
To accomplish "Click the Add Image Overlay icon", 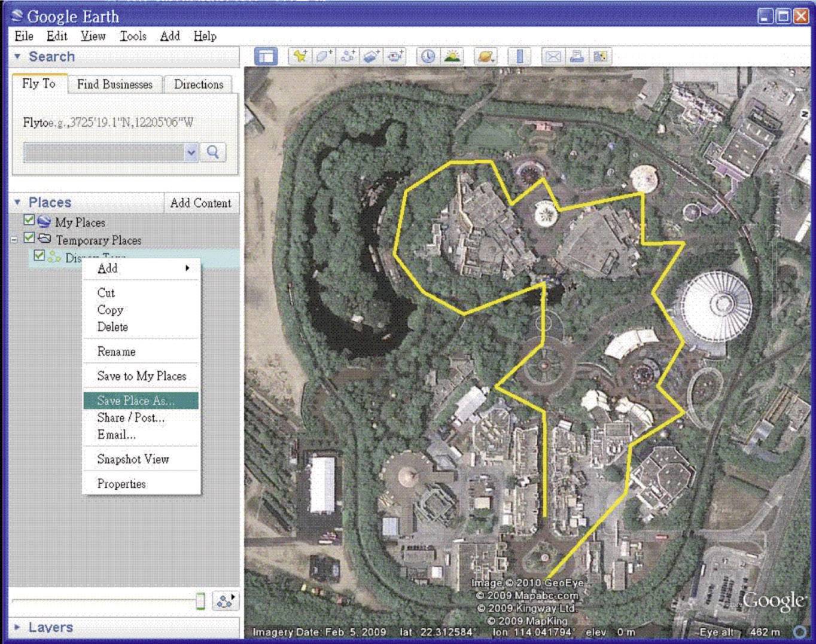I will (372, 57).
